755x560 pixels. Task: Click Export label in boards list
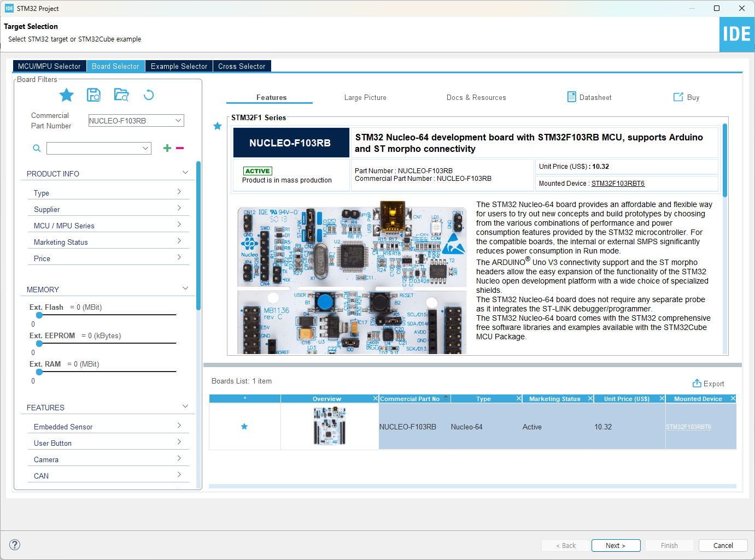(x=713, y=384)
